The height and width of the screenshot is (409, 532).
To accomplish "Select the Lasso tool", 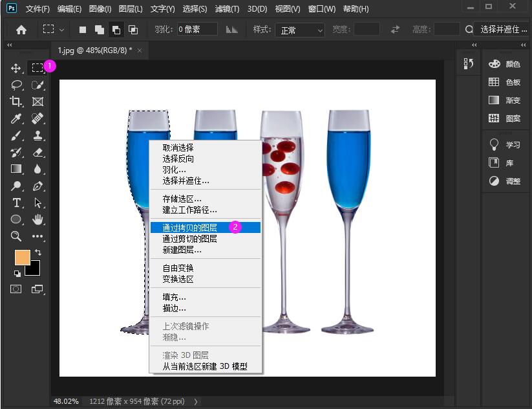I will (x=16, y=85).
